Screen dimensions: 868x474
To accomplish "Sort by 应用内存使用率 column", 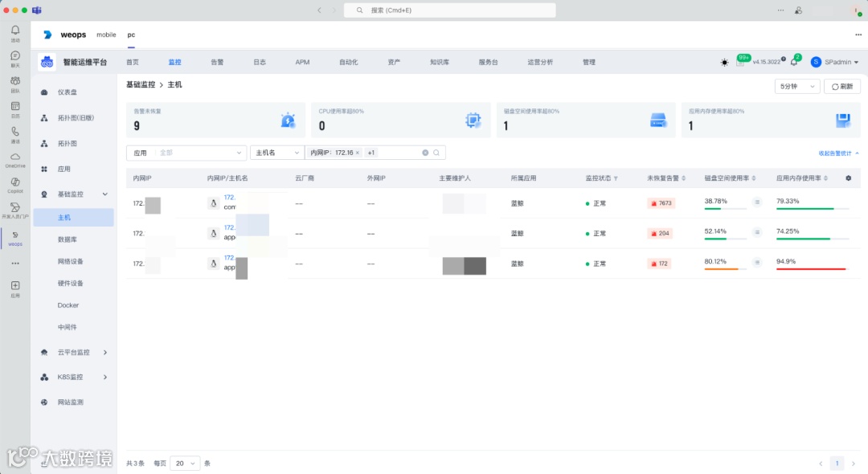I will pyautogui.click(x=825, y=178).
